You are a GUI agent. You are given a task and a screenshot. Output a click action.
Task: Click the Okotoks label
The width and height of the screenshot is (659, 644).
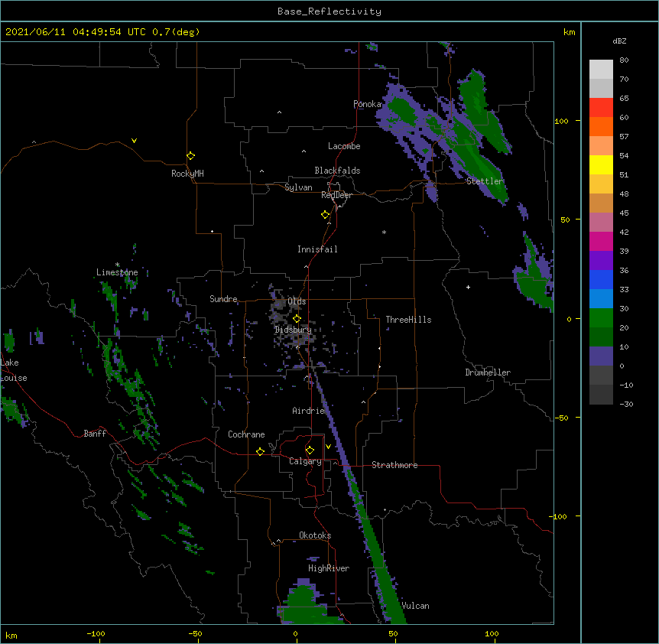pos(315,535)
